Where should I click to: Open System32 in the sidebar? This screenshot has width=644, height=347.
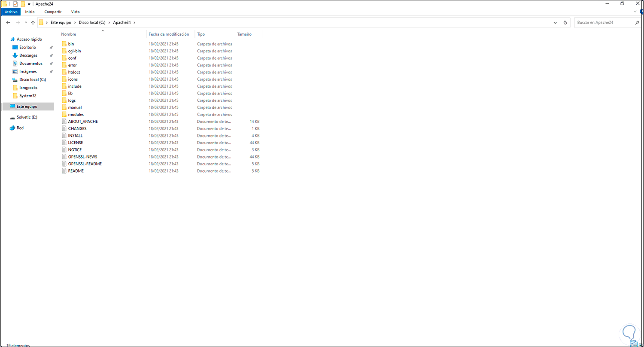pyautogui.click(x=28, y=96)
